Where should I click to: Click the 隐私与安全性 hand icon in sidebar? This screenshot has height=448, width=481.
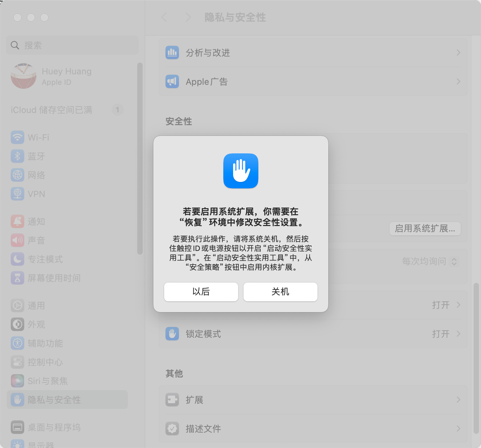click(17, 400)
